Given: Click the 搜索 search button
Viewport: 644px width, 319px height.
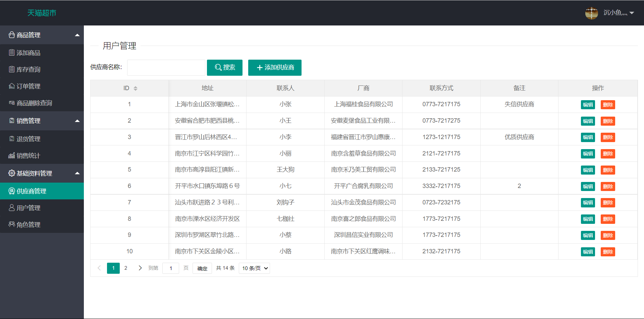Looking at the screenshot, I should [x=224, y=68].
